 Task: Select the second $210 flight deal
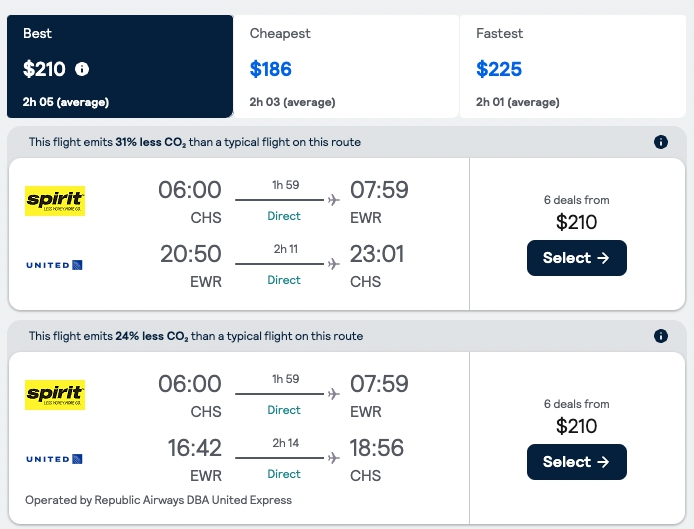tap(576, 462)
